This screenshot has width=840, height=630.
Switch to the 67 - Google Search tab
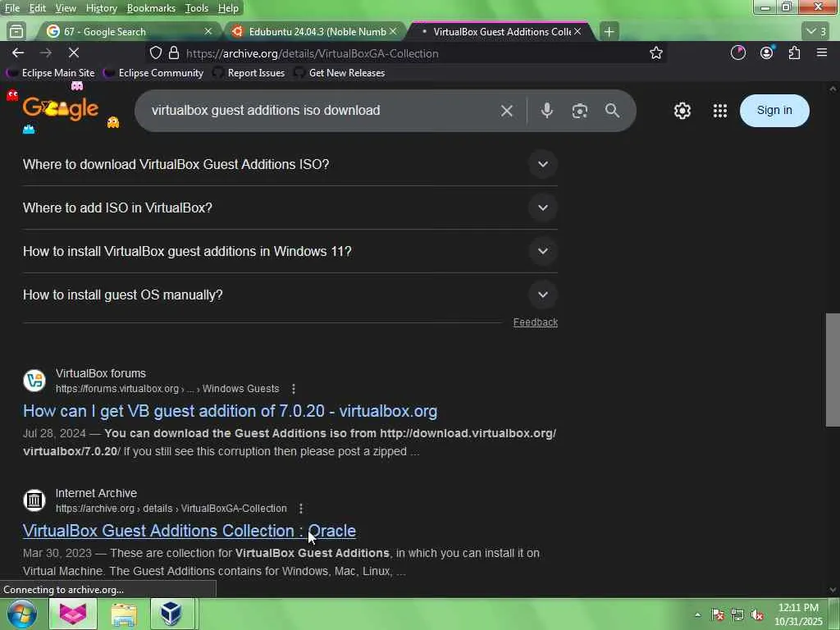[x=127, y=32]
